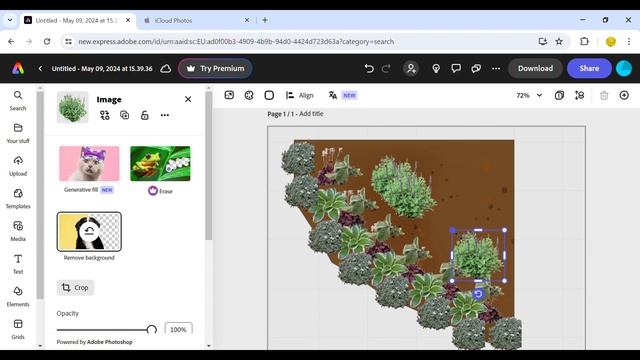This screenshot has height=360, width=640.
Task: Select the Generative fill thumbnail
Action: (x=89, y=164)
